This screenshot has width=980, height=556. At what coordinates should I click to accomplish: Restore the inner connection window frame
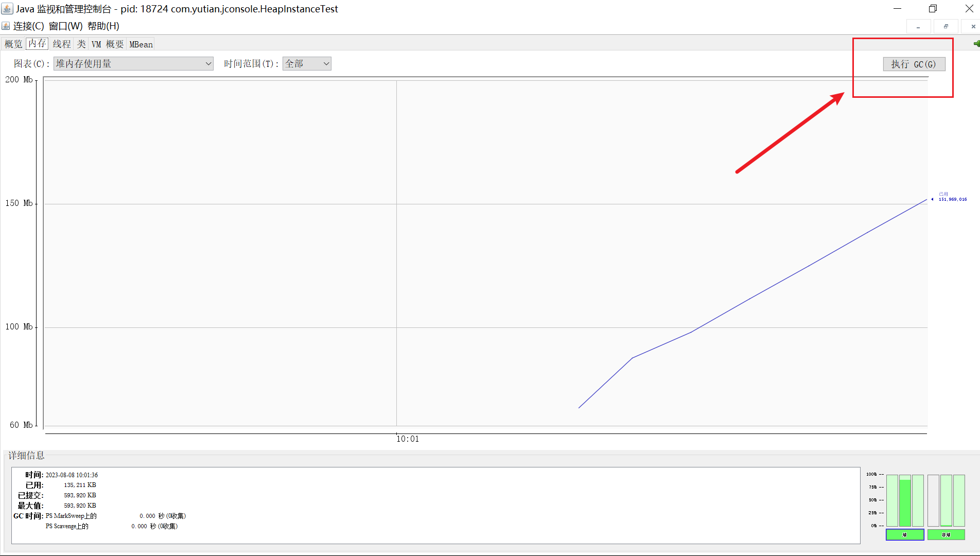pos(946,26)
